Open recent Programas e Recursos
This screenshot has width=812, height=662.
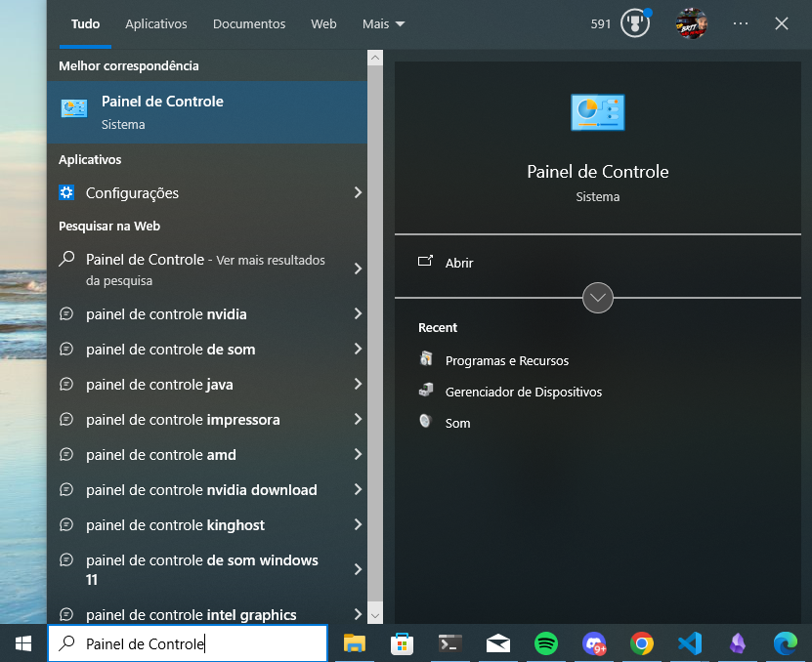coord(506,360)
